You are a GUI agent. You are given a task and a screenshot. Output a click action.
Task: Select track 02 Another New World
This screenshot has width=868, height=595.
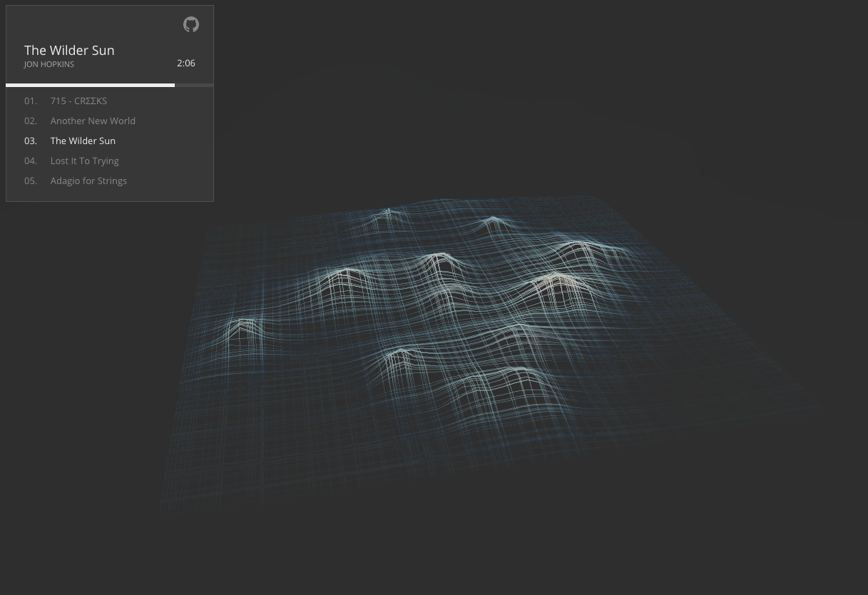[110, 121]
